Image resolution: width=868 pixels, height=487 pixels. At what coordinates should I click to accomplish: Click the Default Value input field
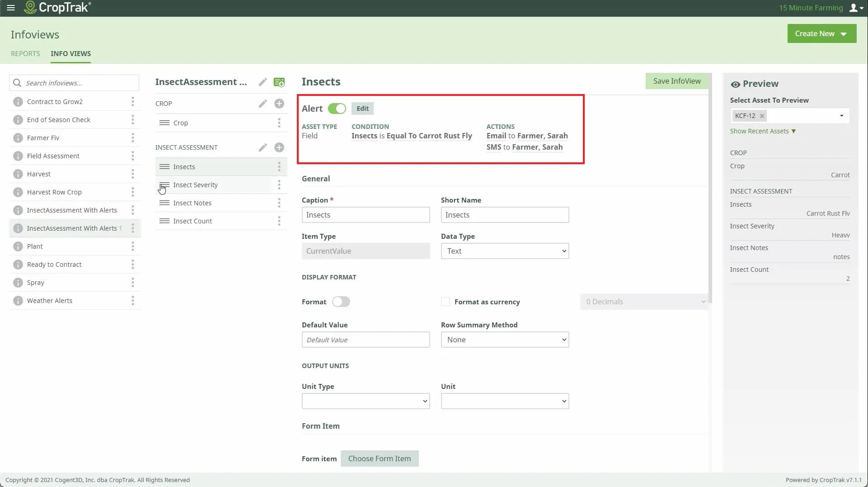click(366, 340)
